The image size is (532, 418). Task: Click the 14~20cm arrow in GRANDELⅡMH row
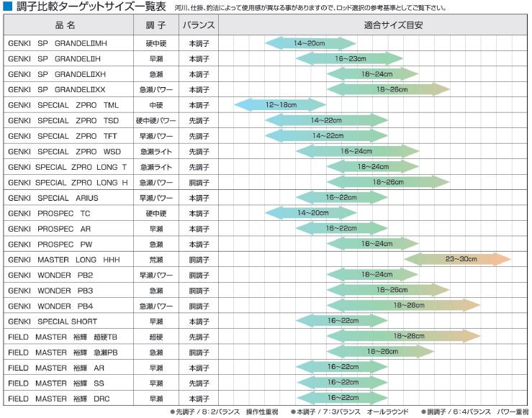[310, 43]
